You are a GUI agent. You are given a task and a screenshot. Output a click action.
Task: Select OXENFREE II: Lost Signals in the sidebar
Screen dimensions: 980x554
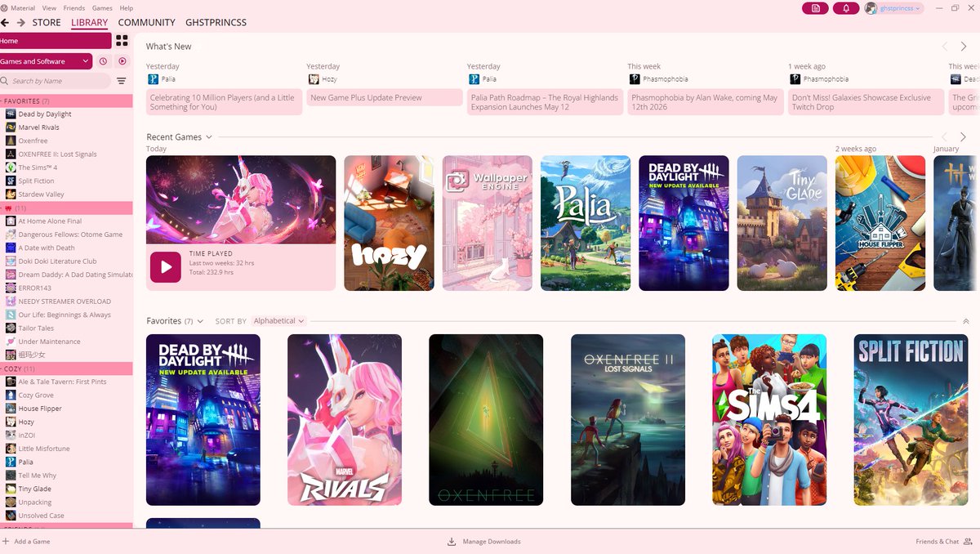pyautogui.click(x=57, y=154)
